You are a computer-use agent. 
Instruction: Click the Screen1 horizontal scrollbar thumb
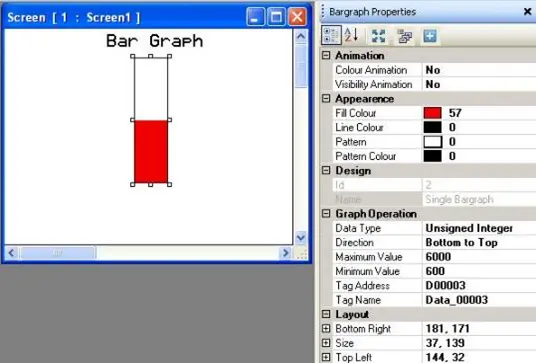[x=57, y=253]
